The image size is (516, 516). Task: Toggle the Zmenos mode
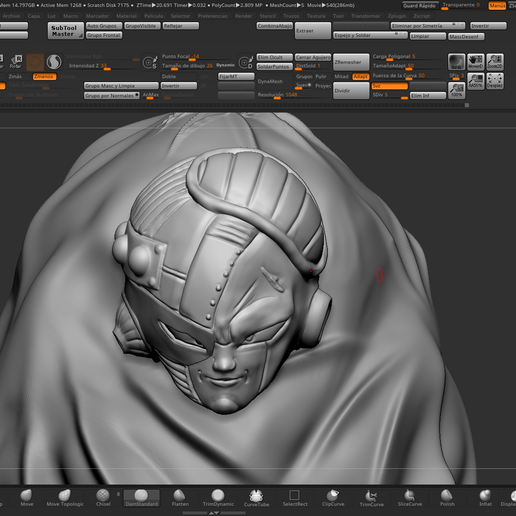tap(44, 77)
